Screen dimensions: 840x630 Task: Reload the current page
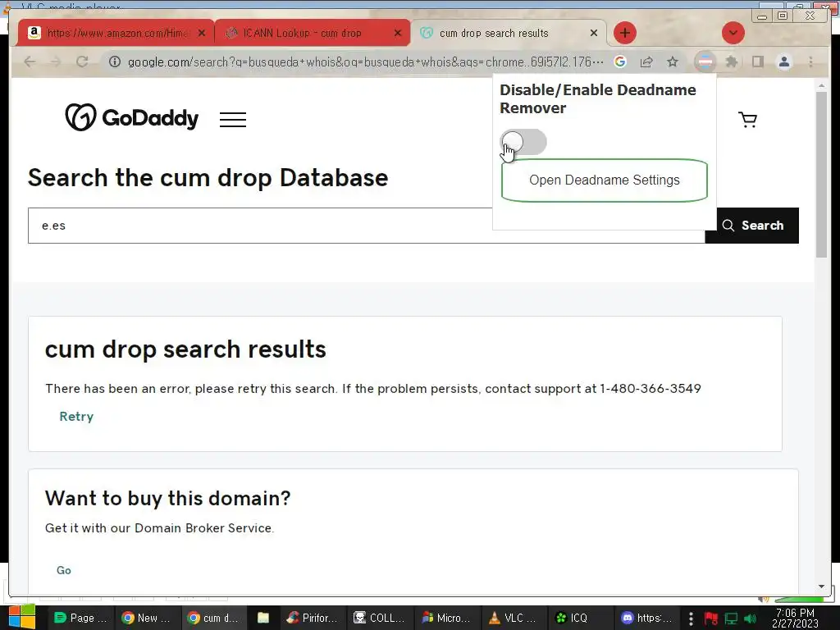[x=82, y=62]
